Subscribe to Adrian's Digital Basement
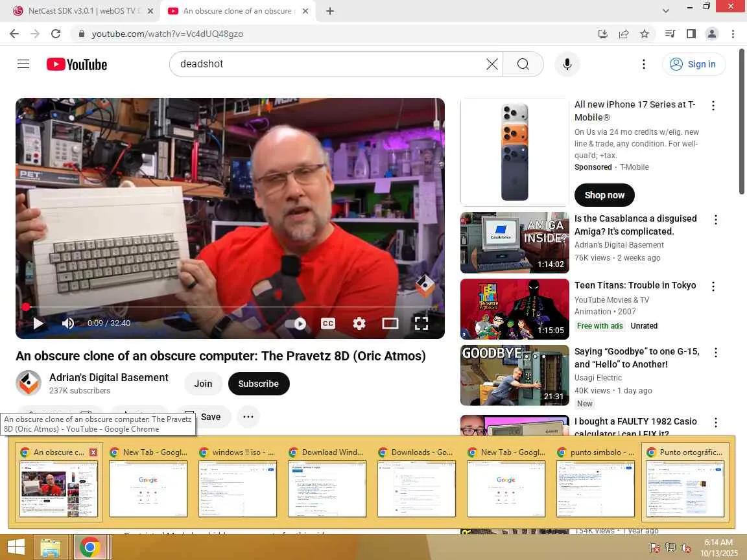This screenshot has width=747, height=560. (x=259, y=384)
